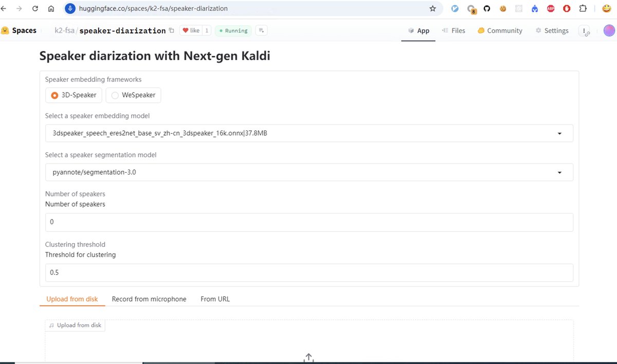The height and width of the screenshot is (364, 617).
Task: Select the WeSpeaker framework radio
Action: pyautogui.click(x=134, y=95)
